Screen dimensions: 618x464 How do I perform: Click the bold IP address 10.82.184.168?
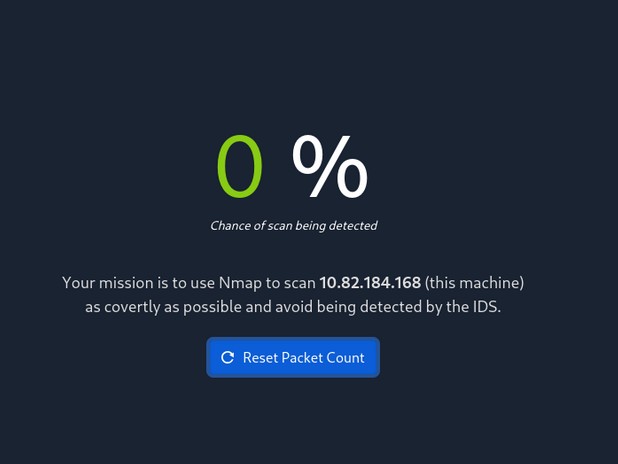(370, 283)
